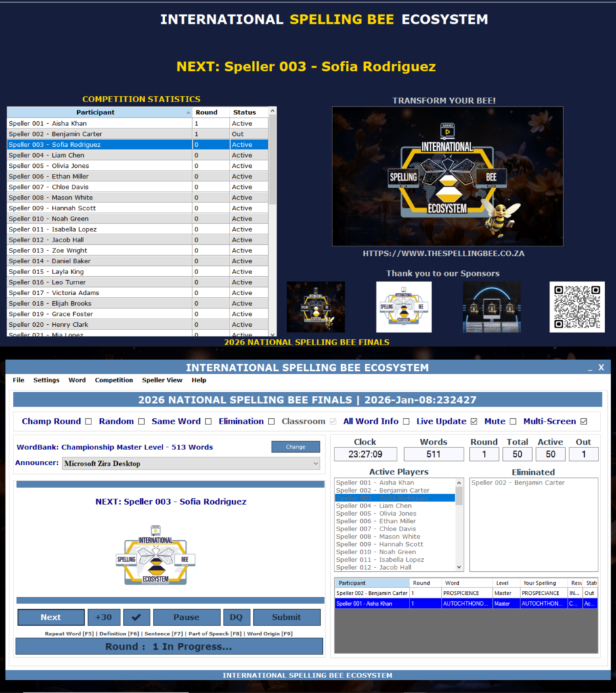Enable the Champ Round checkbox
Screen dimensions: 616x693
[x=88, y=422]
